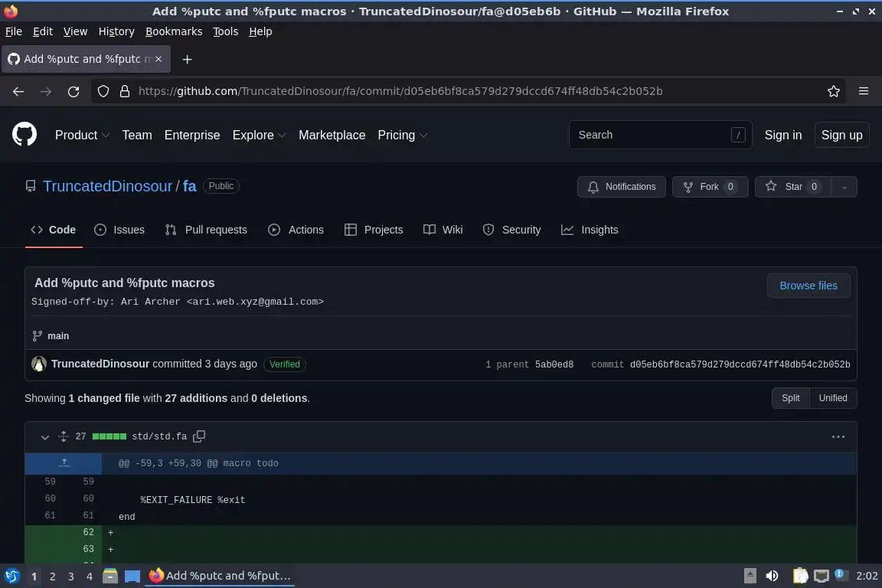Click the Notifications button
This screenshot has height=588, width=882.
coord(621,187)
